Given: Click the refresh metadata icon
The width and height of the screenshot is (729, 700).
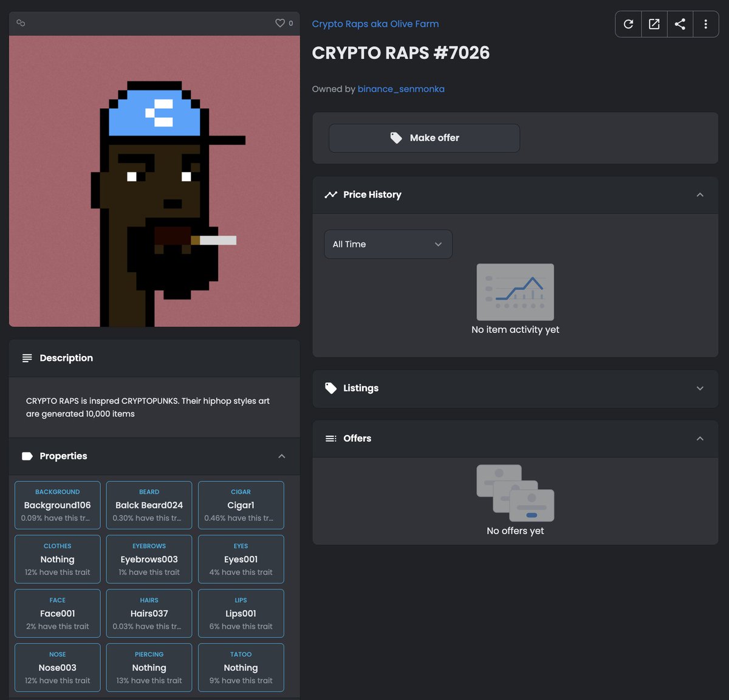Looking at the screenshot, I should coord(628,24).
